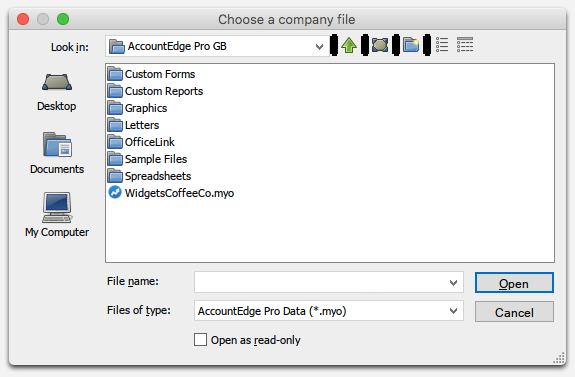Select 'Custom Forms' text row
This screenshot has width=575, height=377.
coord(160,74)
